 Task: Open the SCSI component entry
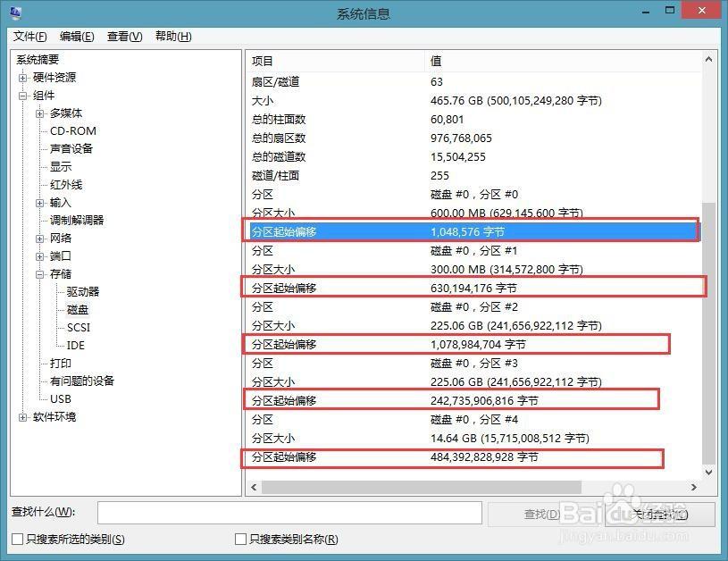pyautogui.click(x=79, y=327)
